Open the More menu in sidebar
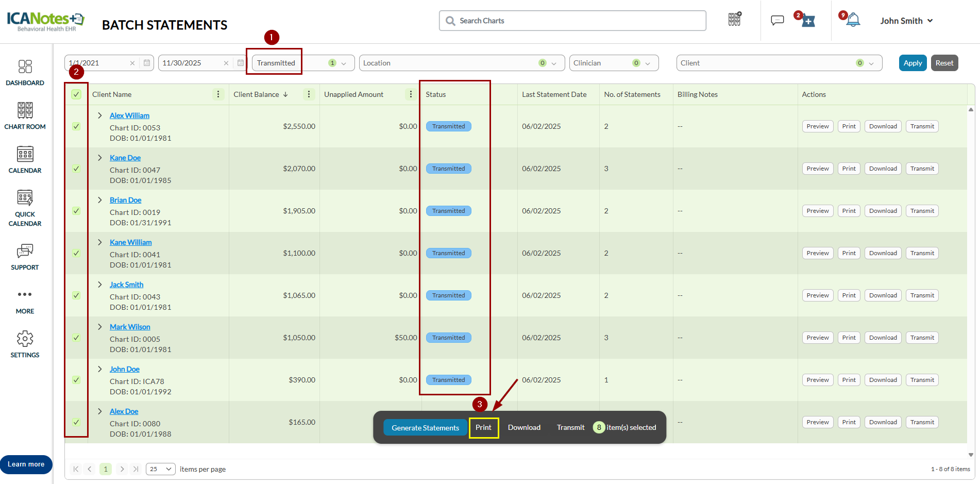This screenshot has height=484, width=980. (x=25, y=301)
